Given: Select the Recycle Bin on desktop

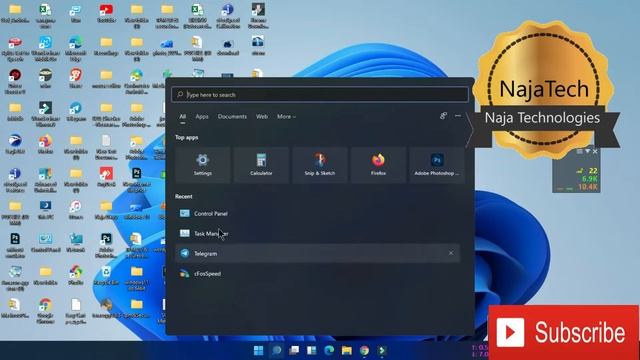Looking at the screenshot, I should (106, 276).
